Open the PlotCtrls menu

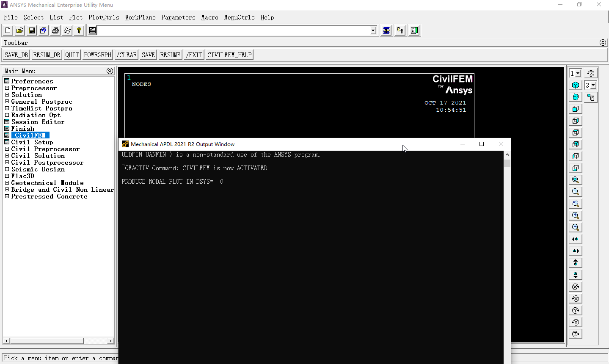coord(104,17)
